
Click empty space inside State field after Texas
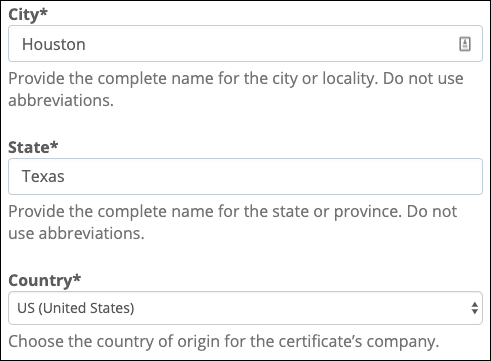tap(267, 176)
